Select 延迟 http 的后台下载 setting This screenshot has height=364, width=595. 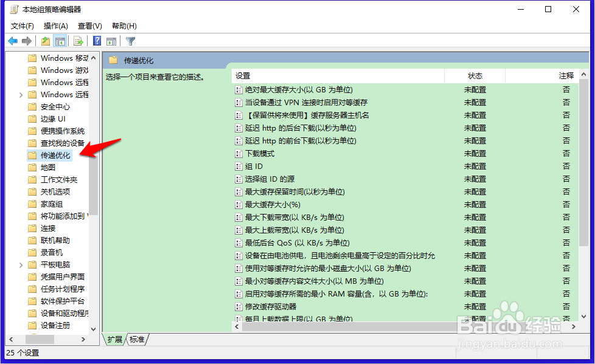[301, 128]
